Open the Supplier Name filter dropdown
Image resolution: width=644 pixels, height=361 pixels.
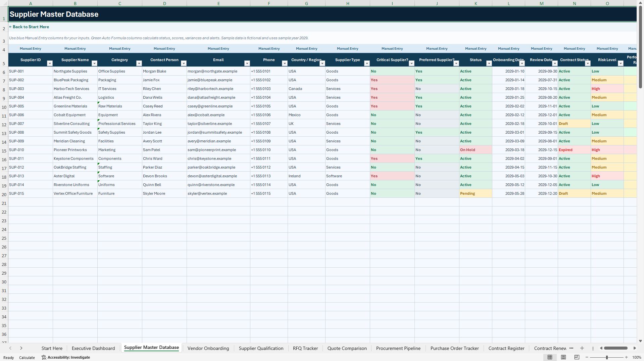click(94, 63)
